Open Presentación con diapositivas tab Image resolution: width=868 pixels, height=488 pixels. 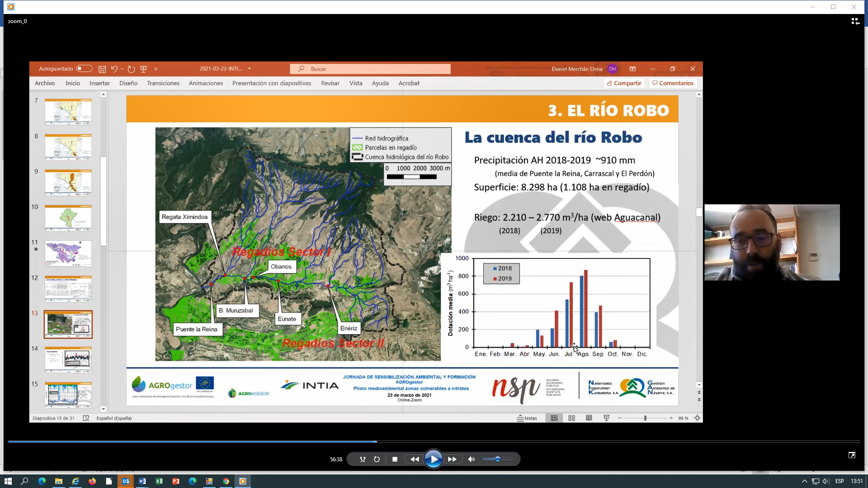click(272, 83)
